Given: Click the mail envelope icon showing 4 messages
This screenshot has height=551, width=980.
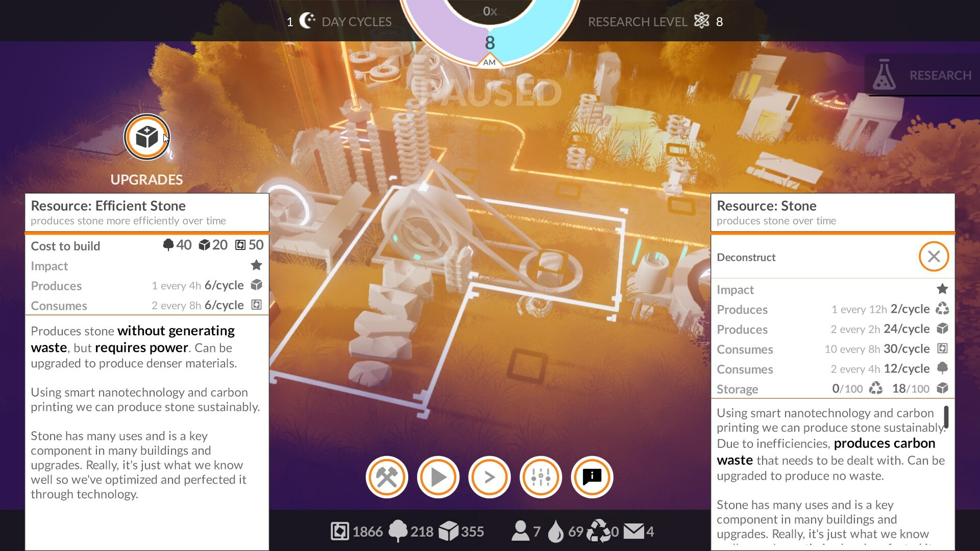Looking at the screenshot, I should coord(634,531).
